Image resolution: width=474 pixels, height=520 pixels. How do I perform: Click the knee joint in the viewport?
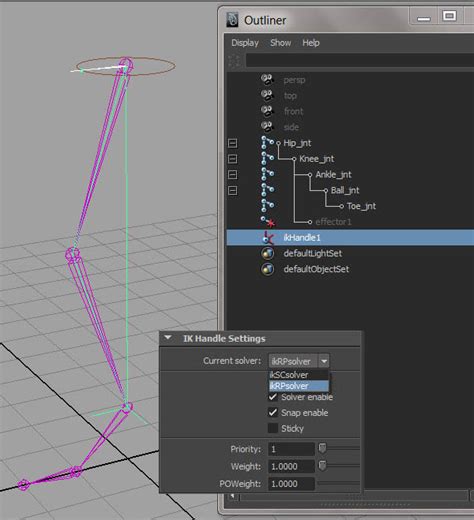tap(72, 255)
